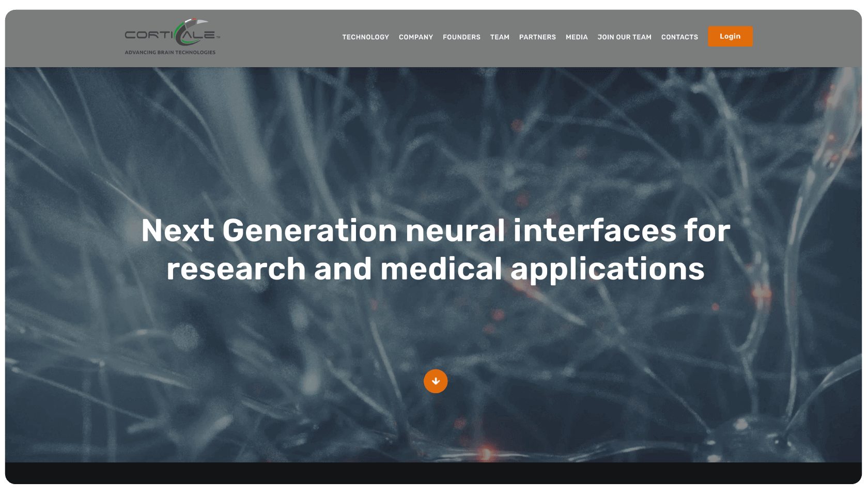The height and width of the screenshot is (496, 868).
Task: Open the Join Our Team link
Action: point(624,37)
